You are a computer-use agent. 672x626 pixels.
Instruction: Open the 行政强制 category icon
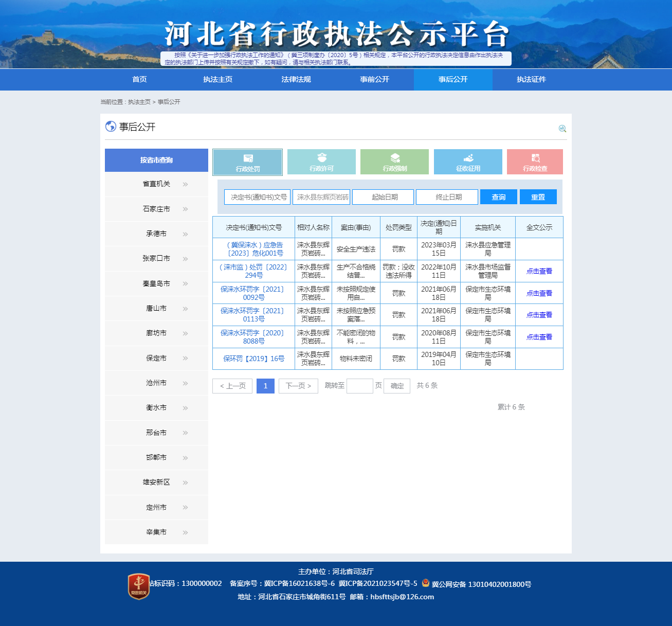point(394,158)
